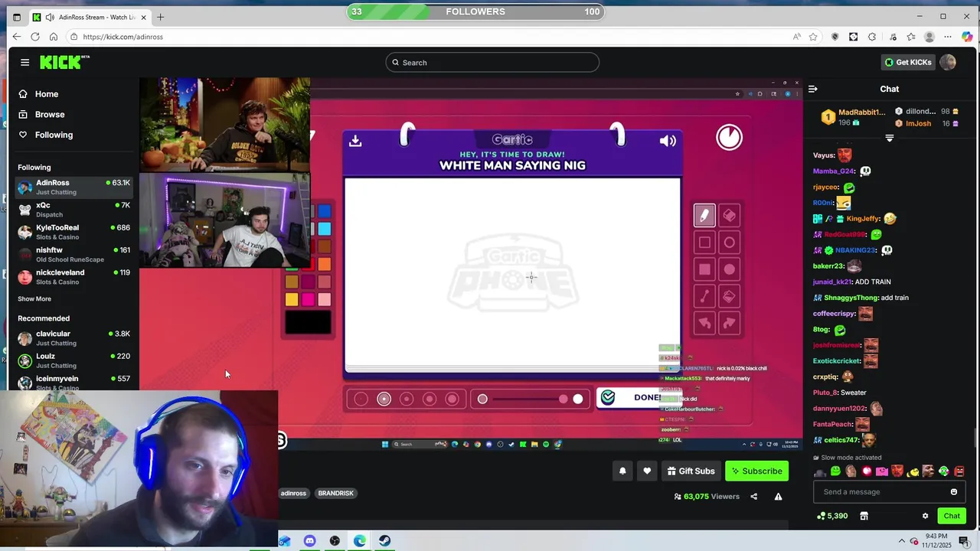The height and width of the screenshot is (551, 980).
Task: Open Edge settings and more ellipsis menu
Action: [x=948, y=37]
